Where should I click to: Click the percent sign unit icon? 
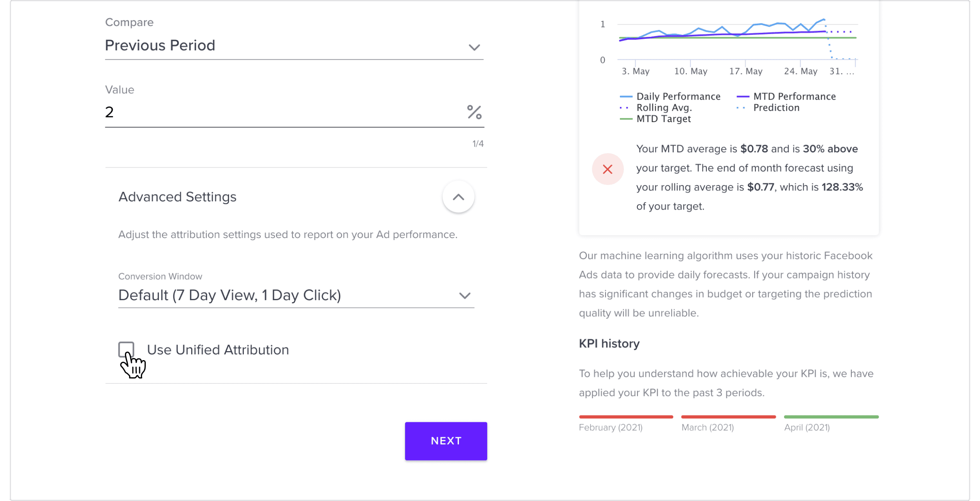click(x=474, y=112)
